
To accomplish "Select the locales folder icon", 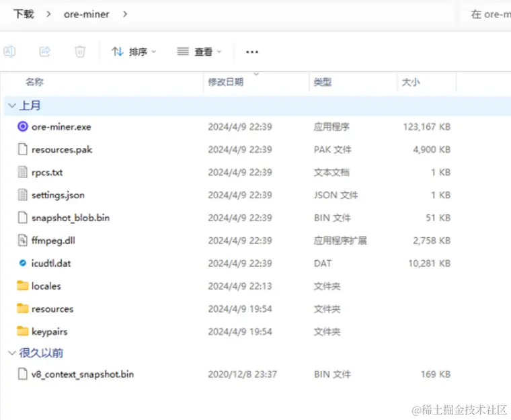I will coord(22,286).
